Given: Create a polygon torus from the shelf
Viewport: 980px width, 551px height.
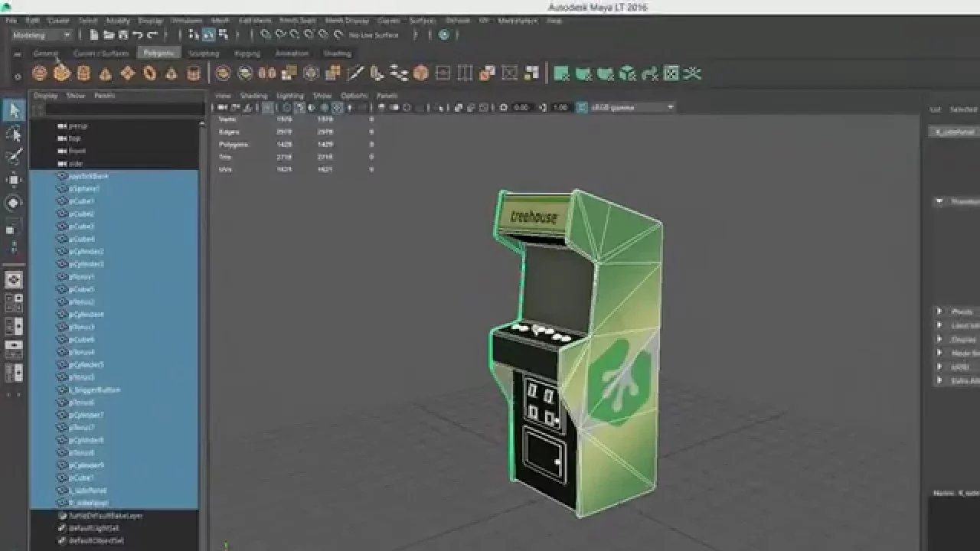Looking at the screenshot, I should (x=150, y=73).
